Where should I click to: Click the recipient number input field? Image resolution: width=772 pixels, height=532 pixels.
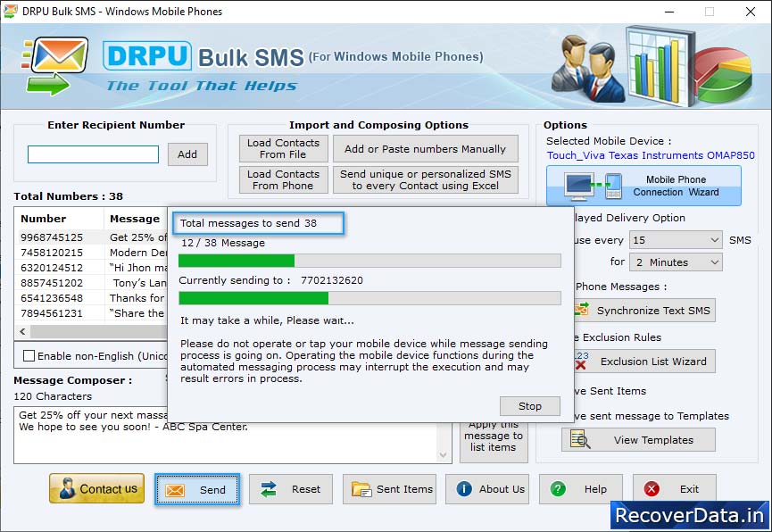93,154
